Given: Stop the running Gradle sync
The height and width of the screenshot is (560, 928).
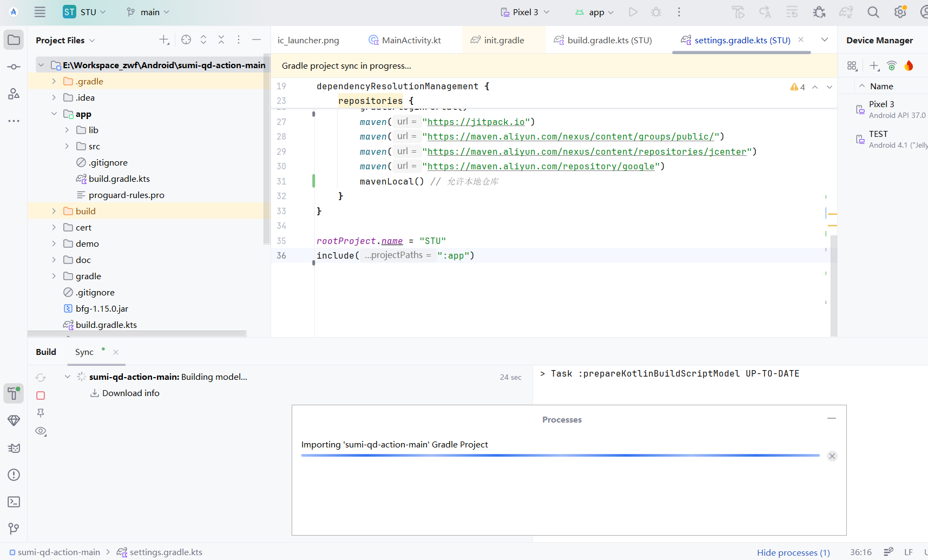Looking at the screenshot, I should click(x=41, y=396).
